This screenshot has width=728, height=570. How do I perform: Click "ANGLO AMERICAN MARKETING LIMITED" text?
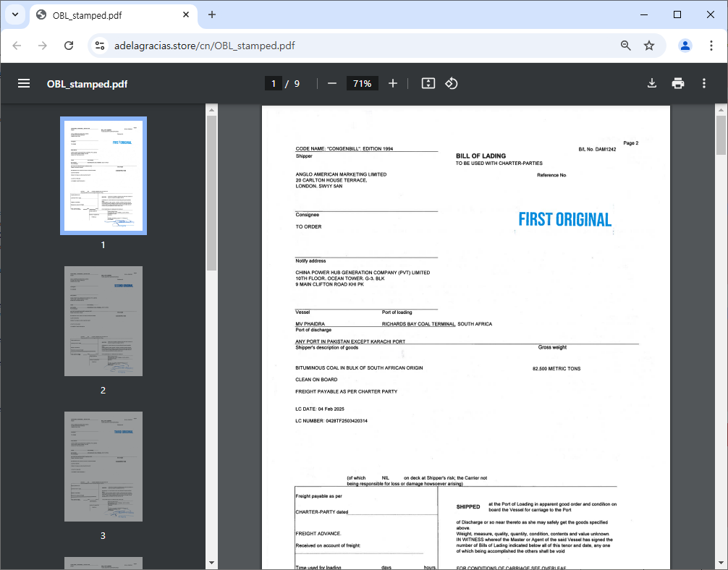341,174
